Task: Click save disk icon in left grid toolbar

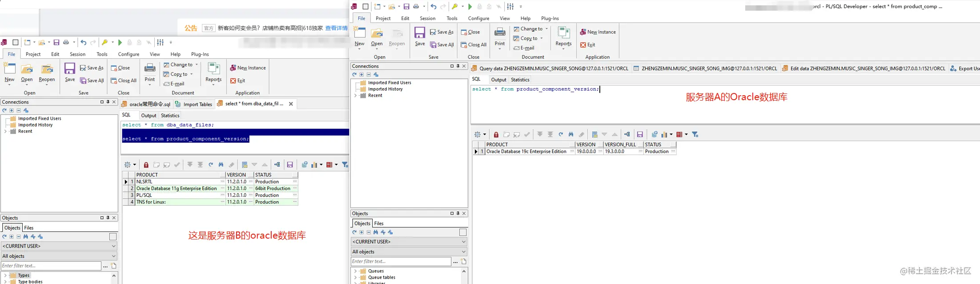Action: (x=290, y=165)
